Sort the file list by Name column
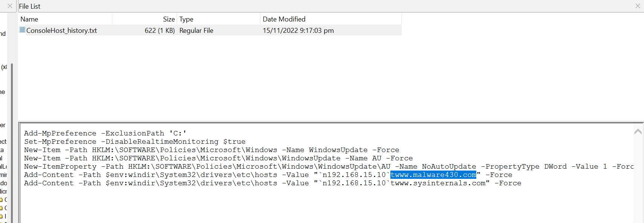 click(65, 19)
